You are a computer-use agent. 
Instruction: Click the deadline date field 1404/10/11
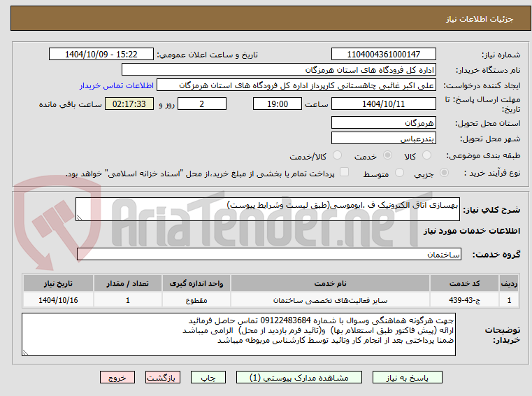pyautogui.click(x=383, y=104)
